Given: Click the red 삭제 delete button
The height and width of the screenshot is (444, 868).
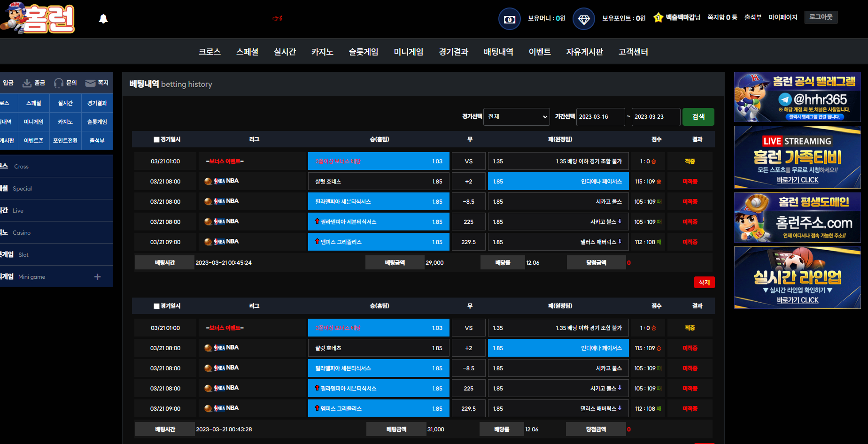Looking at the screenshot, I should (x=704, y=282).
